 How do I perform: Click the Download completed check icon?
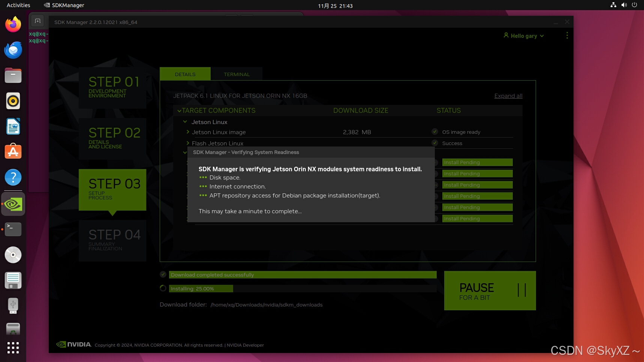(163, 274)
